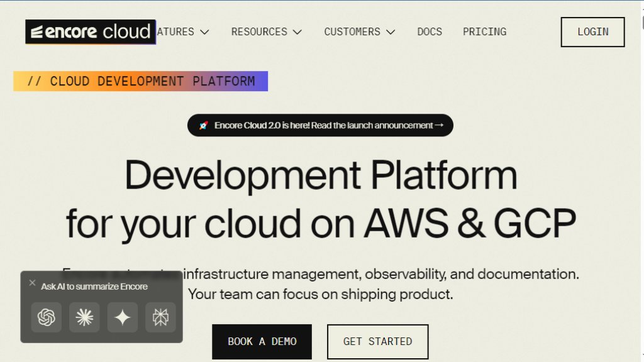Read the Encore Cloud 2.0 launch announcement

(x=320, y=125)
